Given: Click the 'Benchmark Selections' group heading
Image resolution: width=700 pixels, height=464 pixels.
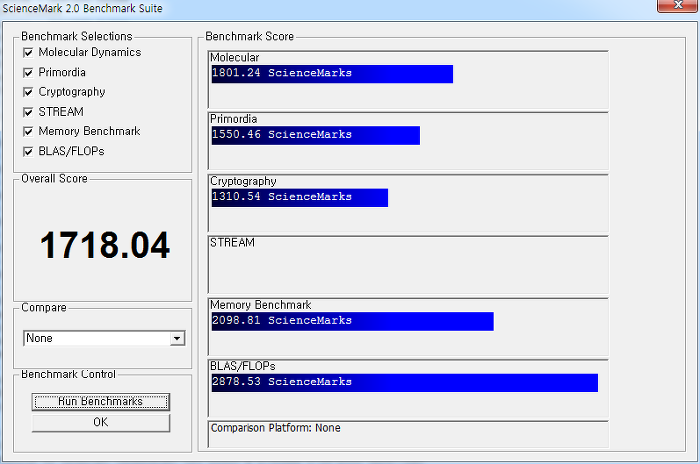Looking at the screenshot, I should click(x=77, y=36).
